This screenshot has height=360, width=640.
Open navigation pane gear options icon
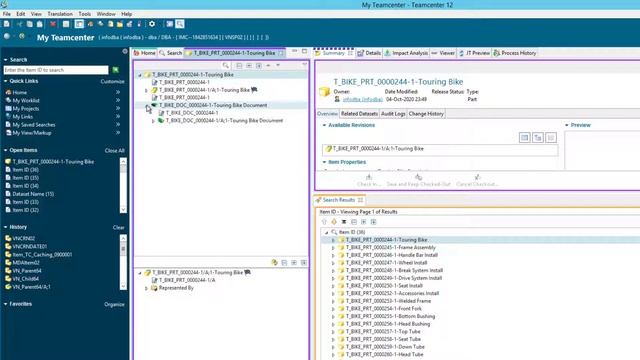(125, 51)
